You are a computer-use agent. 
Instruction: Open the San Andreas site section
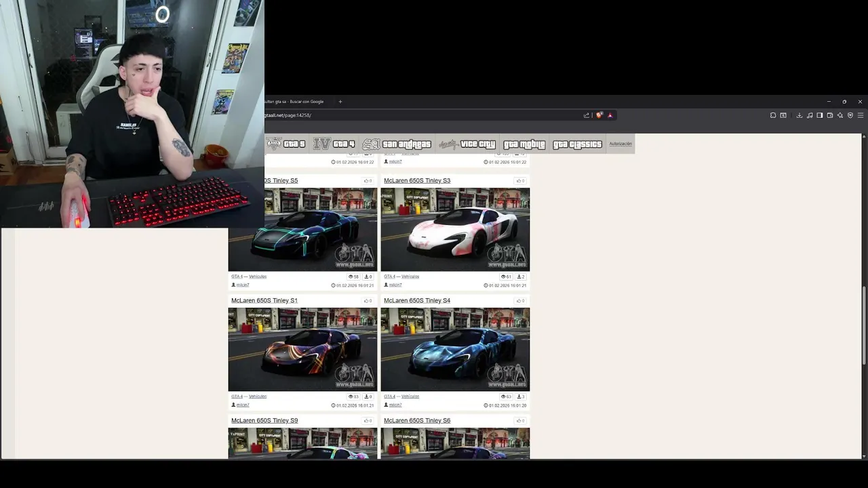(x=397, y=144)
